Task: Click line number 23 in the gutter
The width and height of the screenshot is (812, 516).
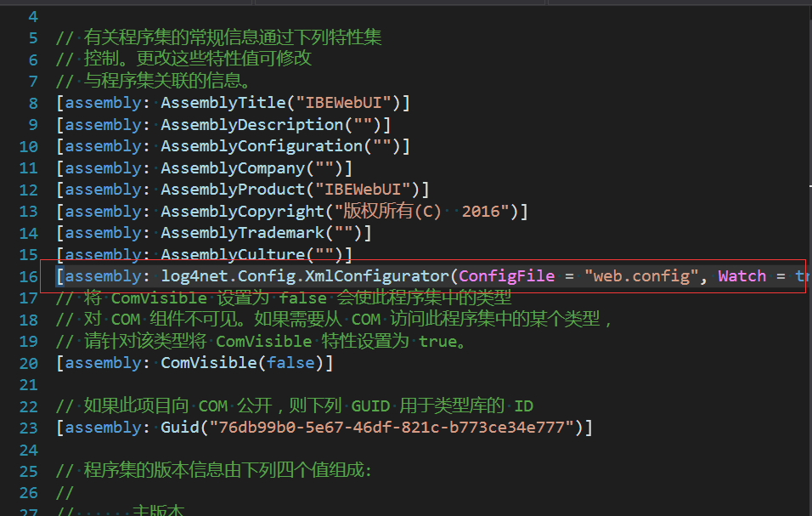Action: point(29,428)
